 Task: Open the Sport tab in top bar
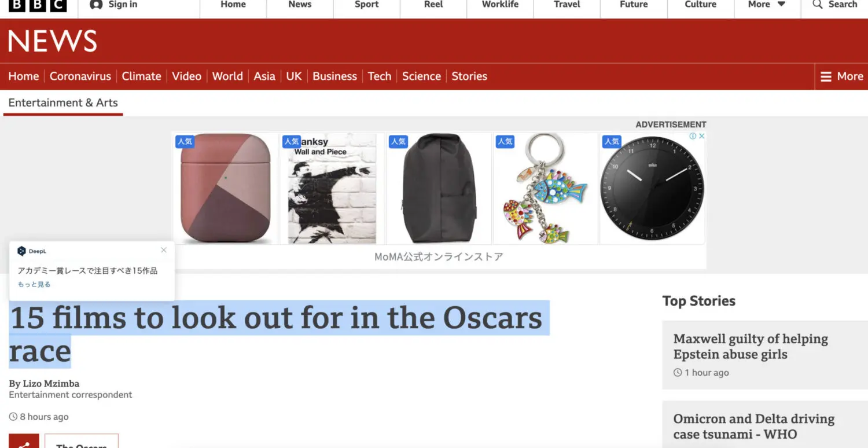pos(366,5)
